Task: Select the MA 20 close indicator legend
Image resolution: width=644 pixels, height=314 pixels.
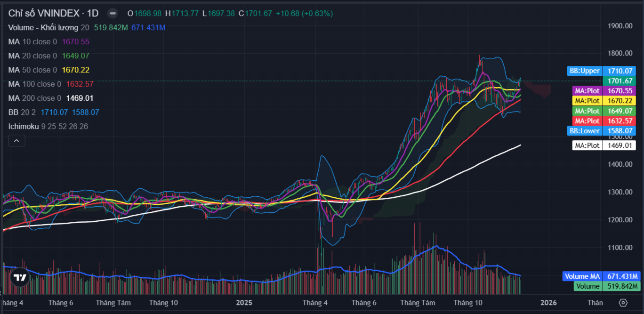Action: coord(32,56)
